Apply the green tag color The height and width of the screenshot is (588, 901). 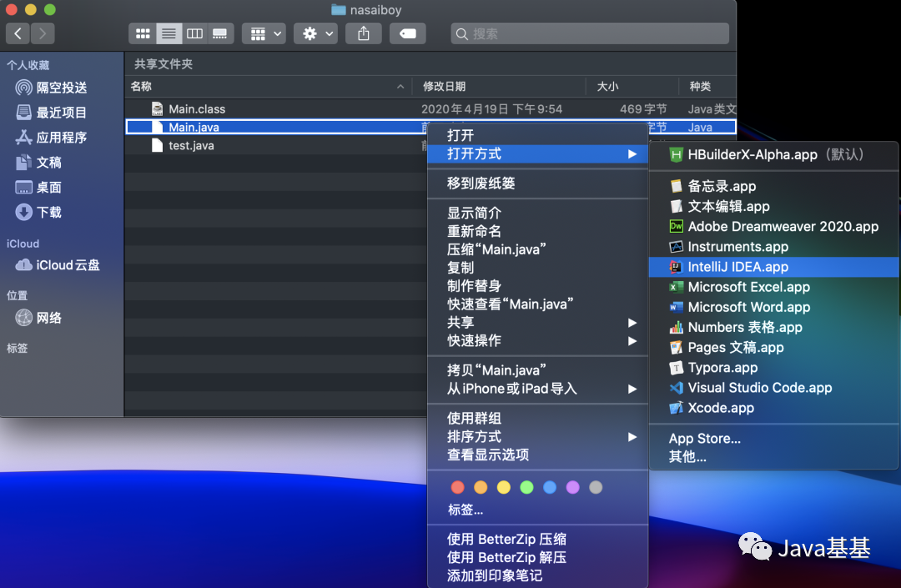[526, 488]
